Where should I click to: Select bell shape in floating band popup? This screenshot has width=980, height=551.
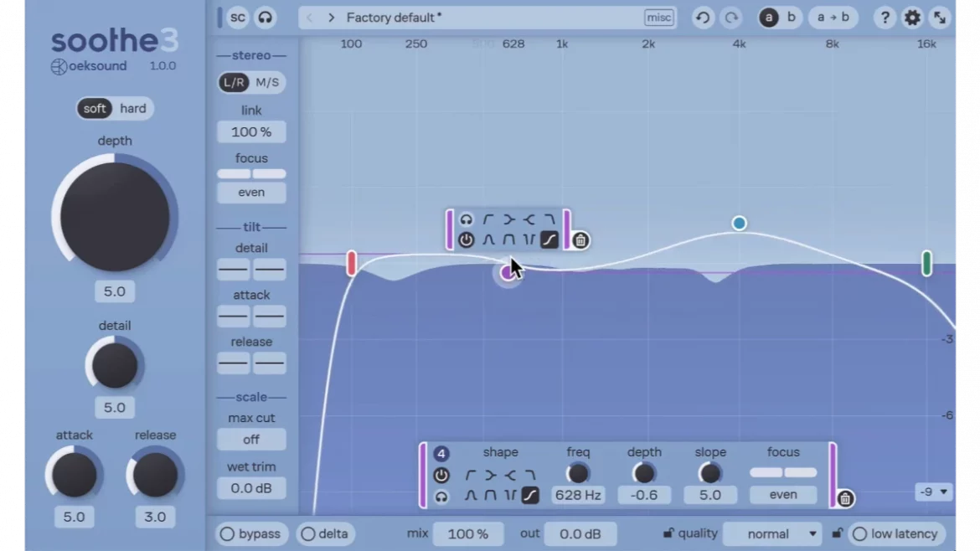[488, 239]
